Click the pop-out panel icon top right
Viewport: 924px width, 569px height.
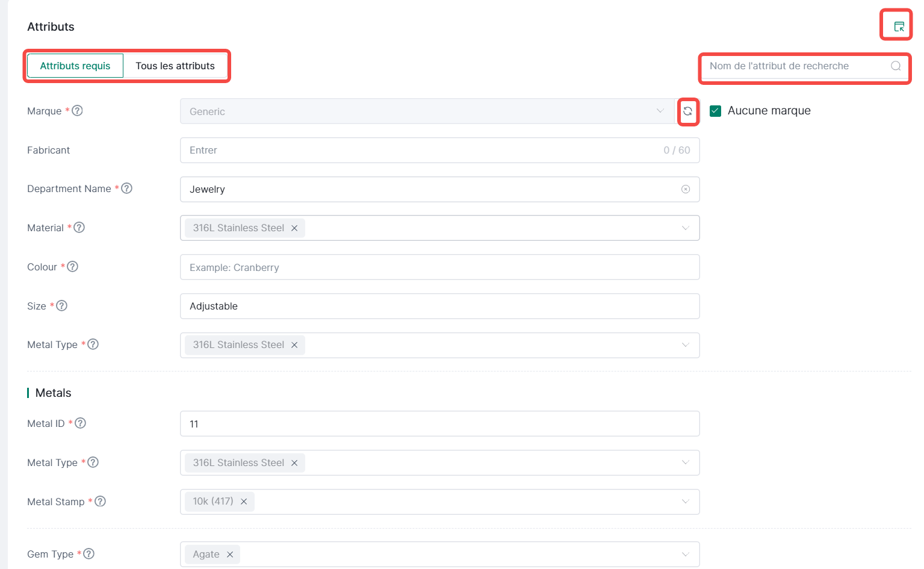tap(899, 26)
